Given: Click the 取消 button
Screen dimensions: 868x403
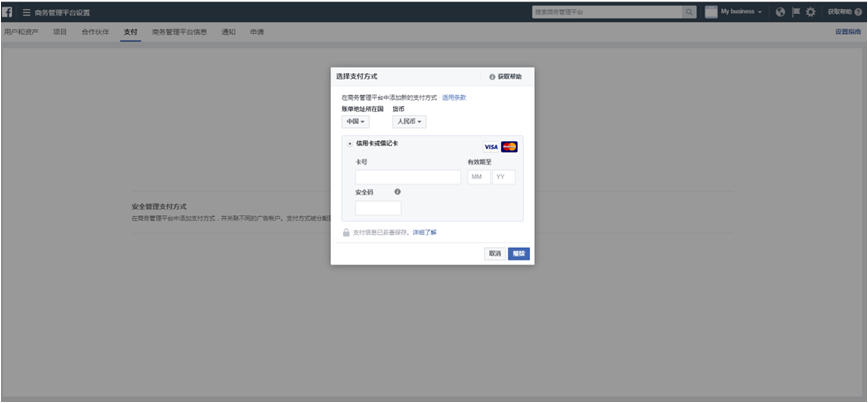Looking at the screenshot, I should (495, 254).
